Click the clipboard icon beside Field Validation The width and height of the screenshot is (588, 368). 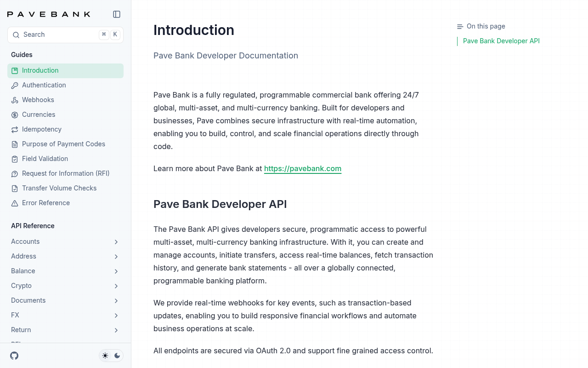click(15, 159)
